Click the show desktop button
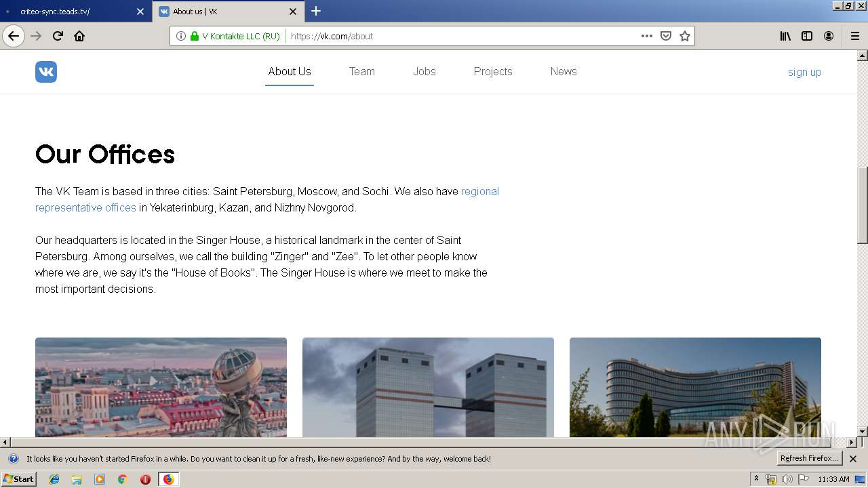Screen dimensions: 868x488 pyautogui.click(x=861, y=479)
